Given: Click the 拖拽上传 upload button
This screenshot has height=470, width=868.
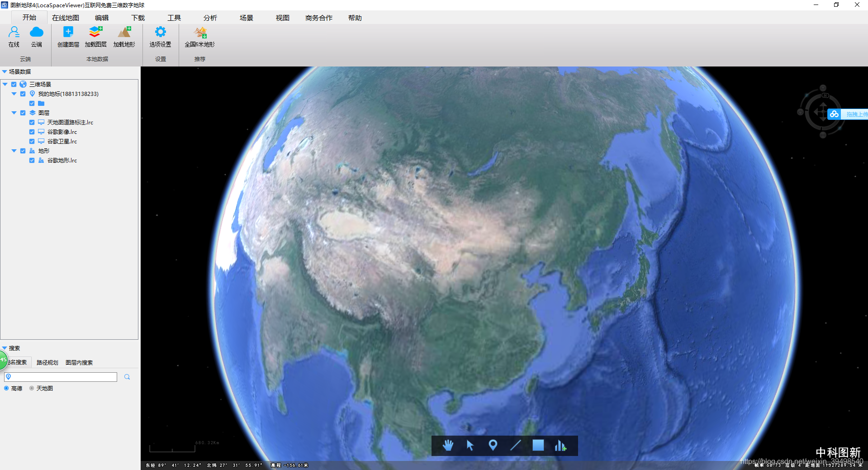Looking at the screenshot, I should coord(848,114).
